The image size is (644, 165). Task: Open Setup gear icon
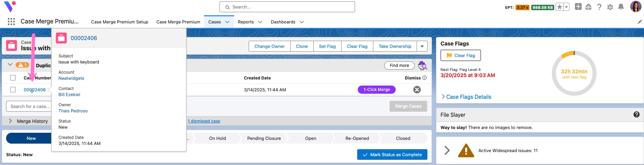click(x=610, y=7)
